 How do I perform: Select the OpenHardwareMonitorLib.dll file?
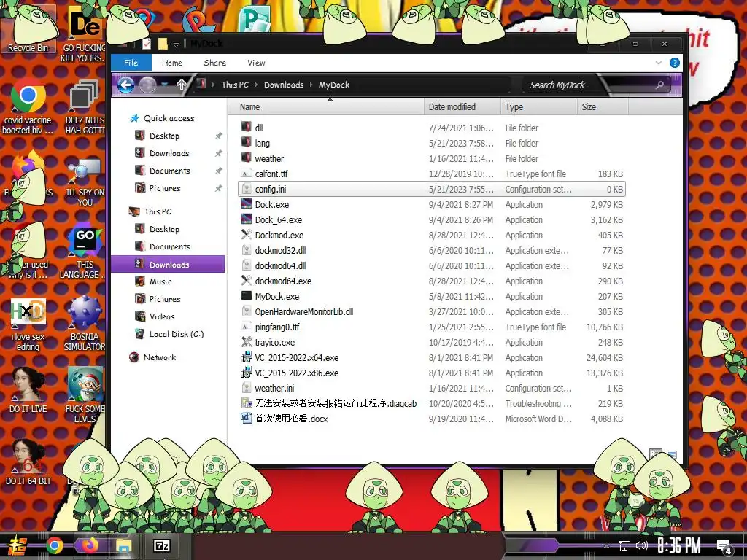(x=303, y=311)
